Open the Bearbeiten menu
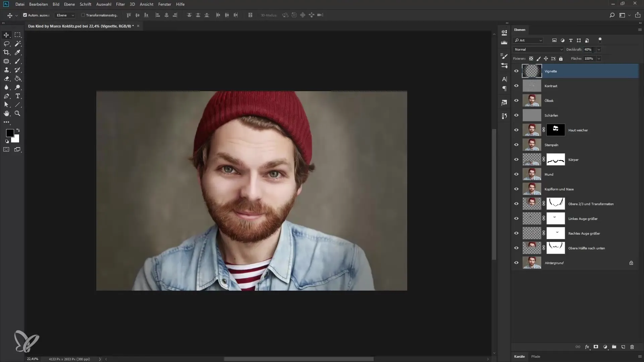 (x=39, y=4)
